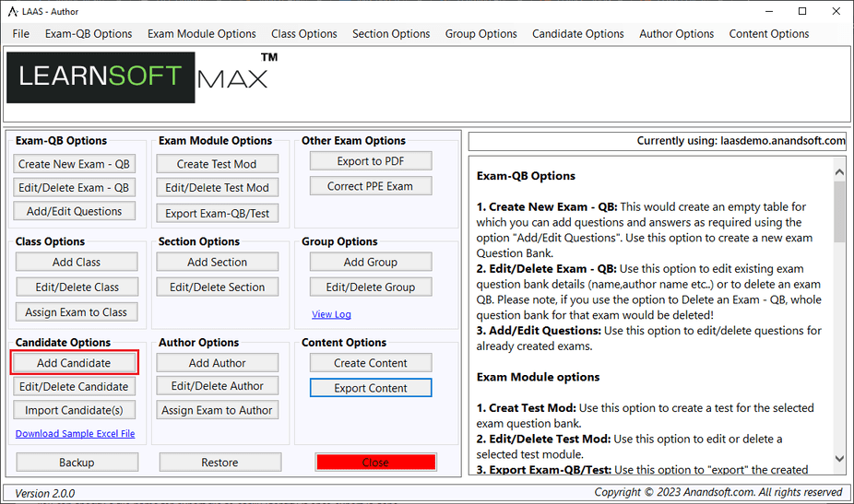Click the Restore button
The height and width of the screenshot is (504, 854).
219,463
